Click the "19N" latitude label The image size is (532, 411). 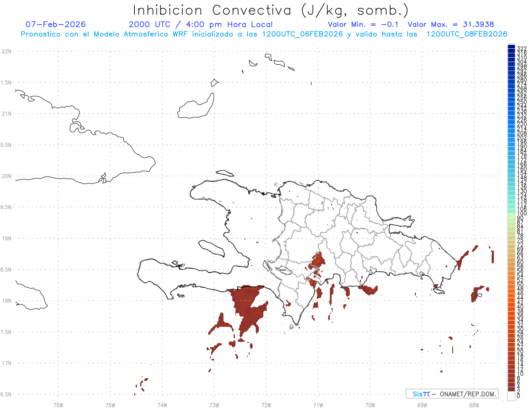(7, 239)
